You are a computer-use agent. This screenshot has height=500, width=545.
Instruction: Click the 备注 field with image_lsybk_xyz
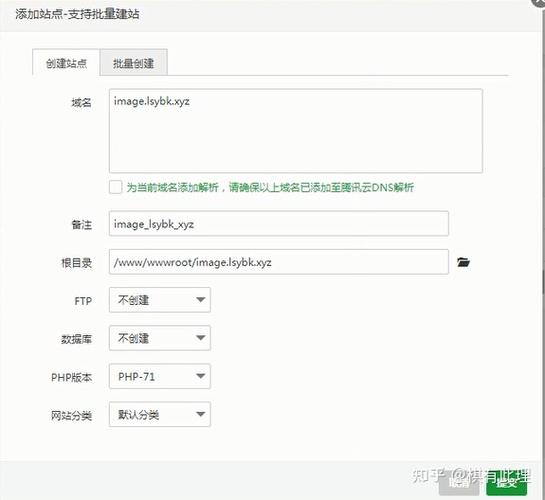pos(279,223)
